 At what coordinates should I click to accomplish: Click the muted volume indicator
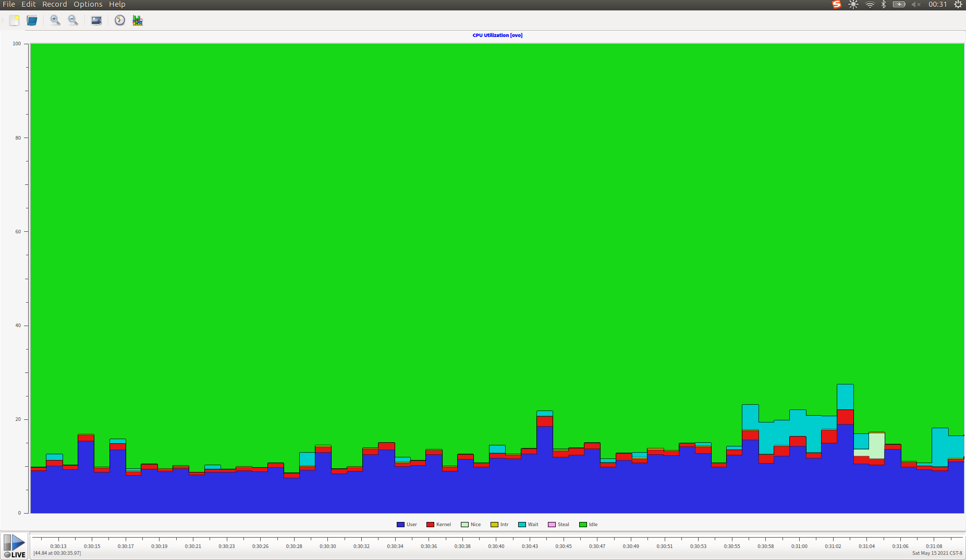click(916, 4)
